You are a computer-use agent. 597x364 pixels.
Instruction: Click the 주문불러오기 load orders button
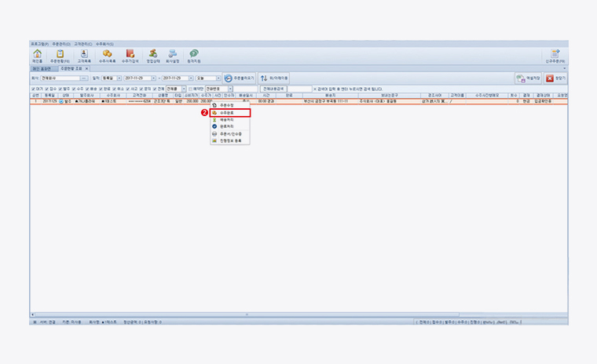pos(237,78)
